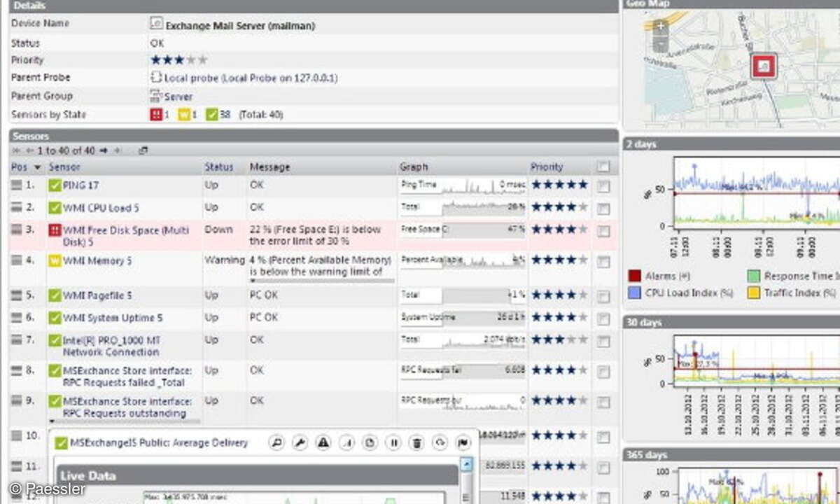Set device priority to five stars
The width and height of the screenshot is (840, 504).
tap(202, 60)
